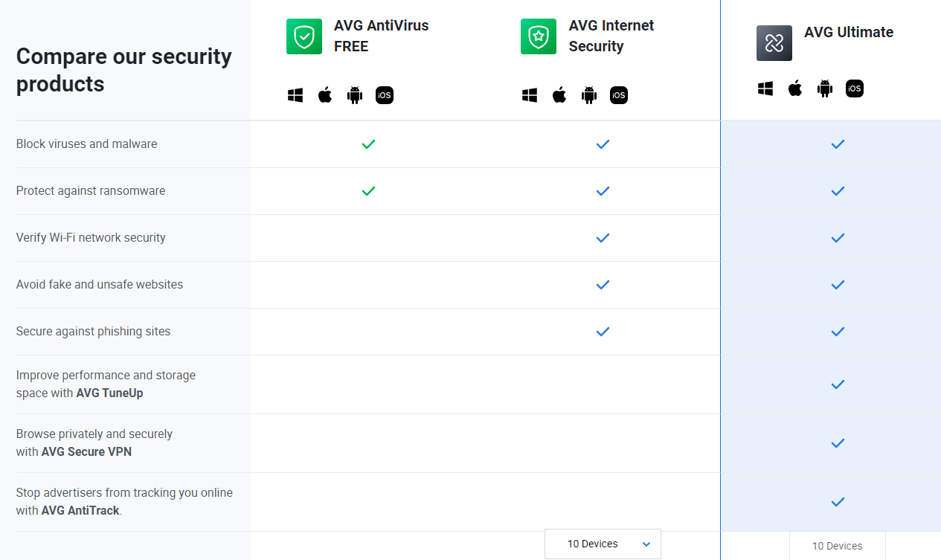Viewport: 941px width, 560px height.
Task: Select the "Protect against ransomware" feature label
Action: [x=91, y=191]
